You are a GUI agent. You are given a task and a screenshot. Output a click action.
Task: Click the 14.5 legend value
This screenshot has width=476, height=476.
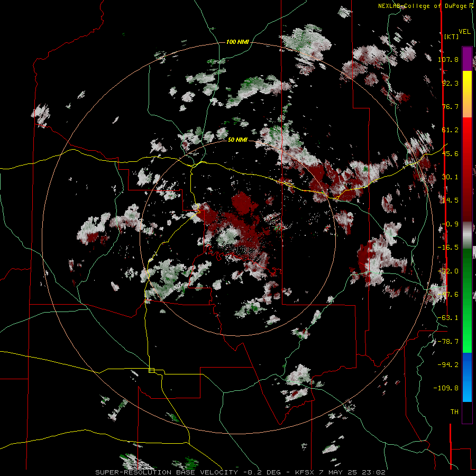(x=450, y=200)
